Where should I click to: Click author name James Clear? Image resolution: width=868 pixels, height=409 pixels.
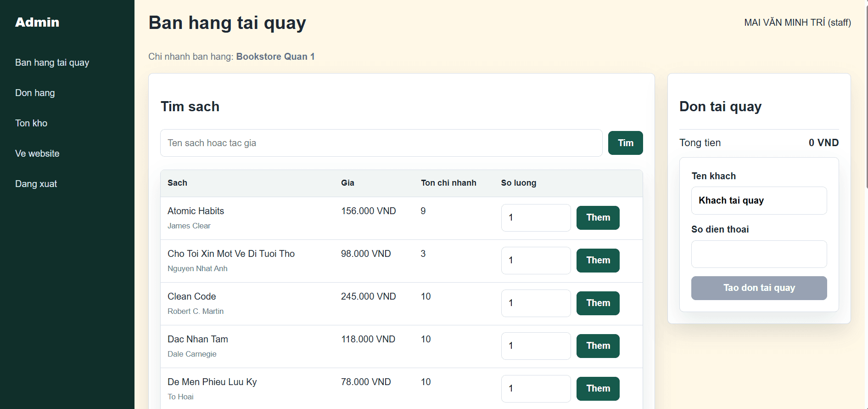189,226
